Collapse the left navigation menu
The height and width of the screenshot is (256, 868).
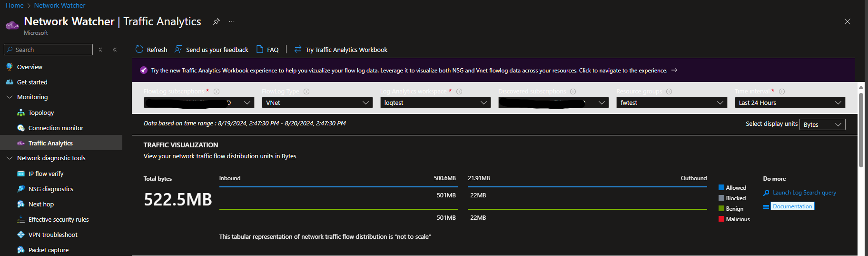click(115, 50)
